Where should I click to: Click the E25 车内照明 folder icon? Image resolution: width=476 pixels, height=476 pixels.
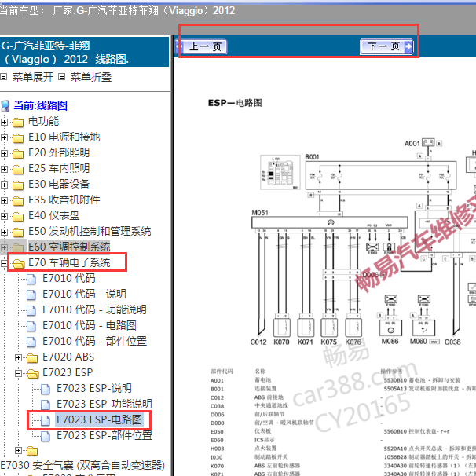18,170
